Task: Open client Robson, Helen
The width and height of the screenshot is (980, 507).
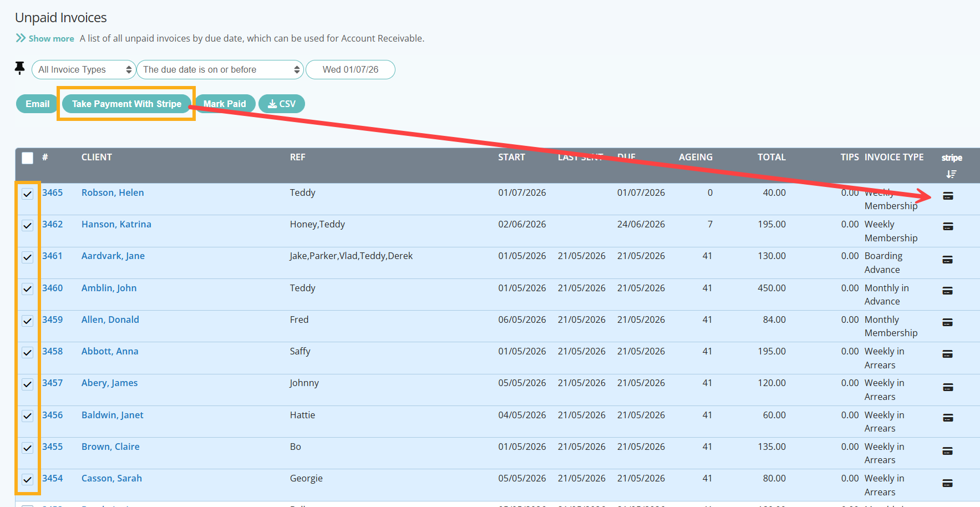Action: pos(113,192)
